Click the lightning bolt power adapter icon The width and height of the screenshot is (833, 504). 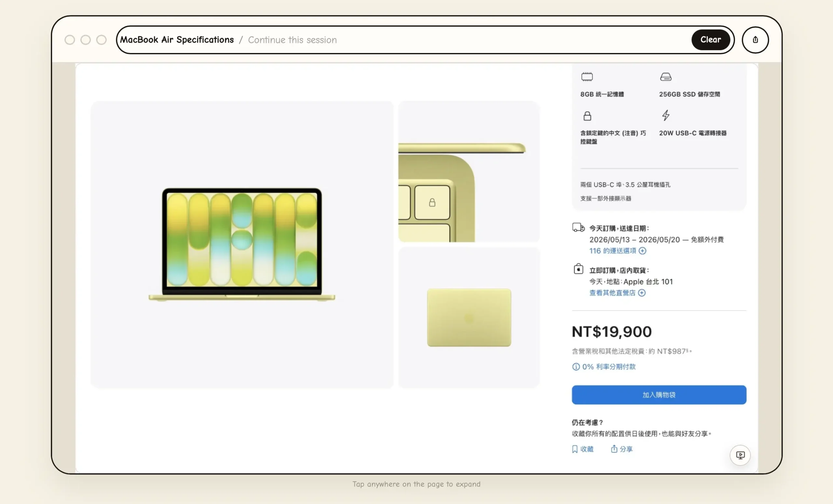tap(665, 115)
